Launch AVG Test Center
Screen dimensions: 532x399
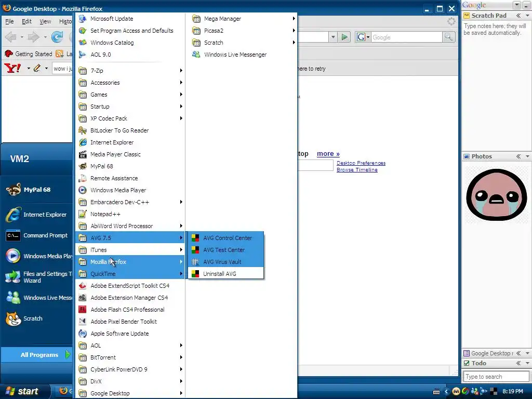226,250
